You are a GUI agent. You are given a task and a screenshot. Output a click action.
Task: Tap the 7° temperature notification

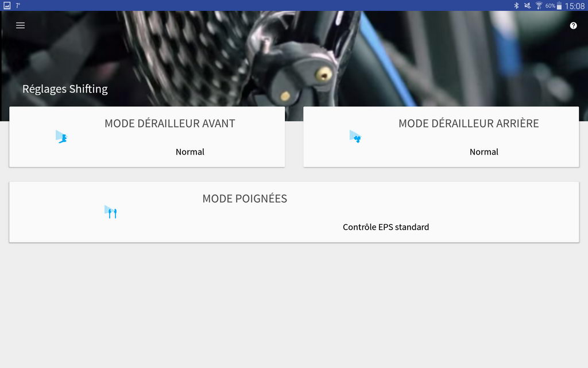18,6
